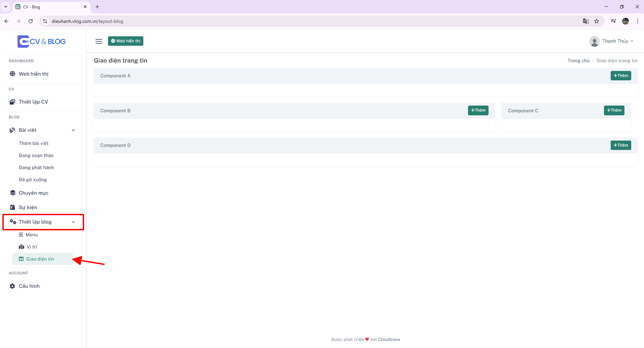Open Chrome three-dot menu
644x348 pixels.
pos(638,21)
